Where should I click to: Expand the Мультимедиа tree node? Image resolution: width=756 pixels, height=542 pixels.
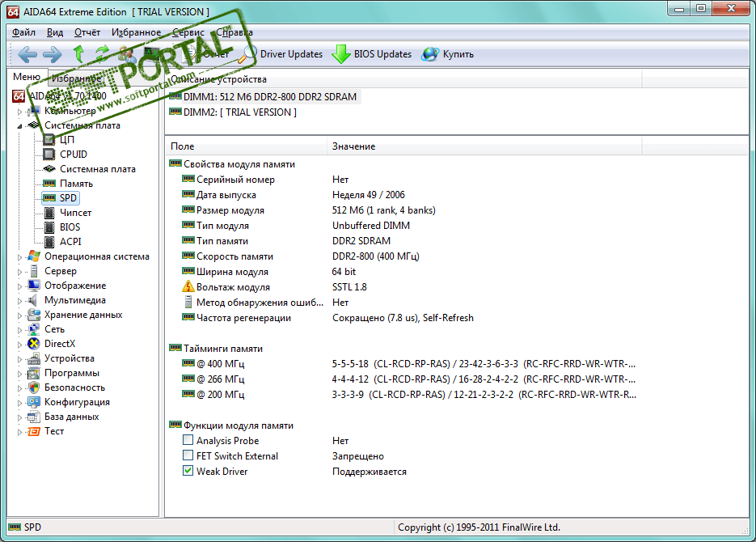pyautogui.click(x=19, y=300)
